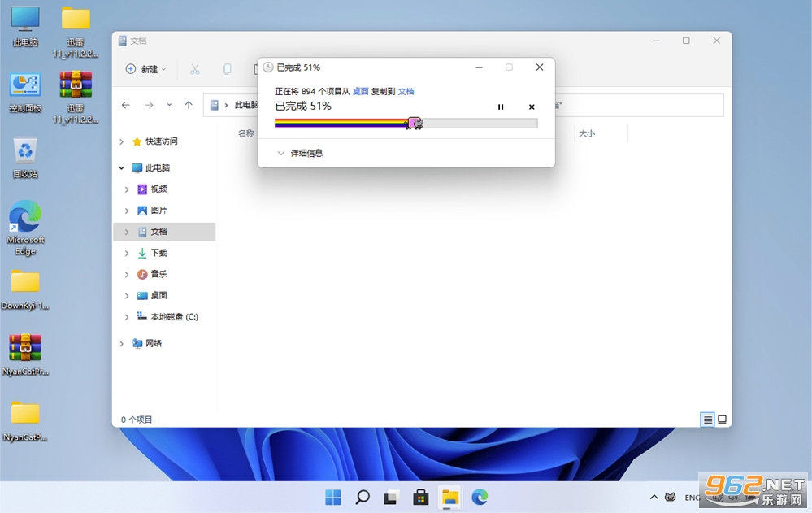Expand 网络 network node
This screenshot has height=513, width=812.
coord(122,344)
